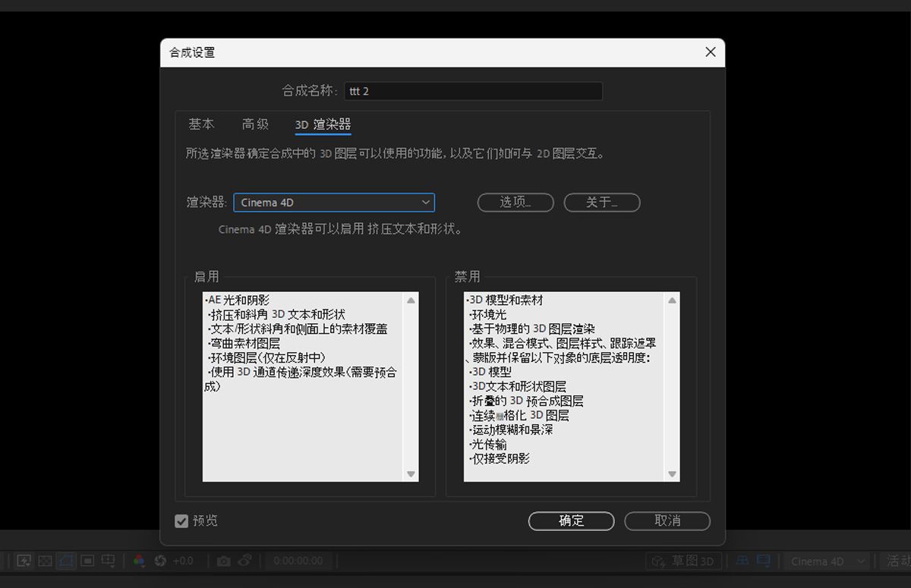Open the Show Channel and Color Management icon
The height and width of the screenshot is (588, 911).
pos(138,560)
